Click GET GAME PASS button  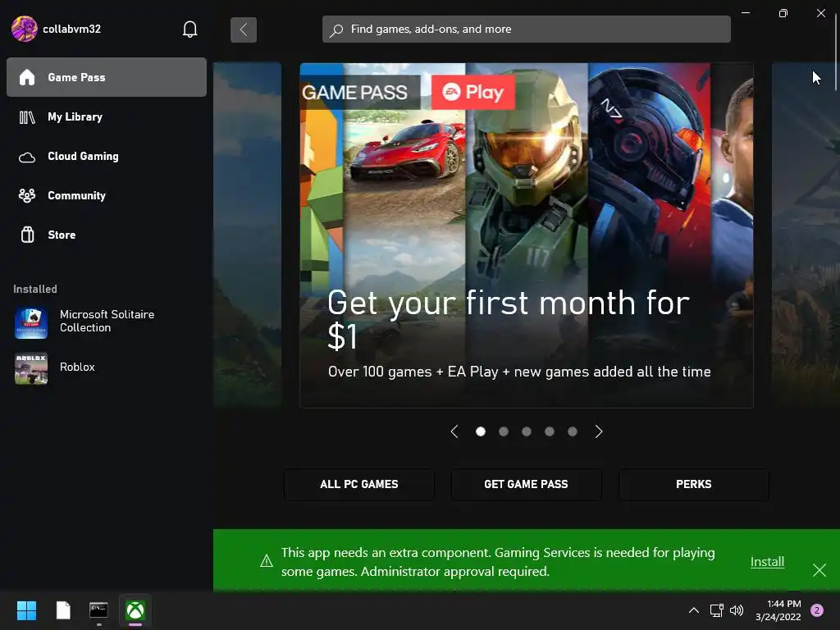click(x=526, y=484)
